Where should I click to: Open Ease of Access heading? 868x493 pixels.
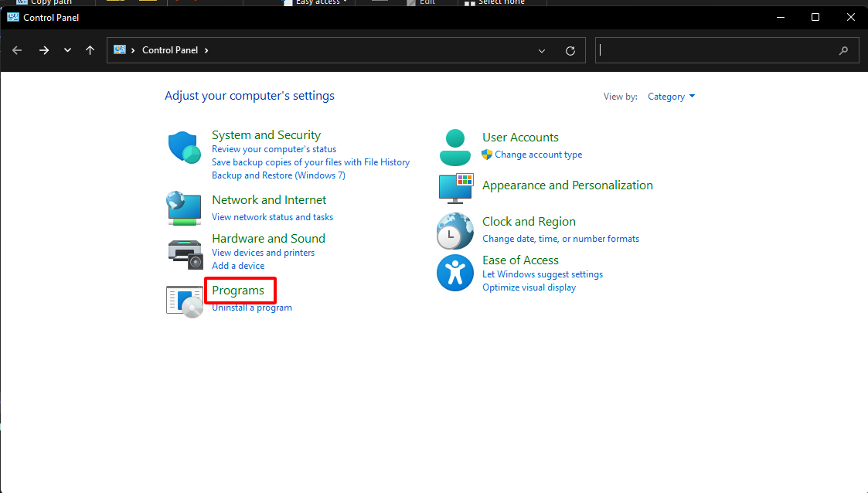520,260
